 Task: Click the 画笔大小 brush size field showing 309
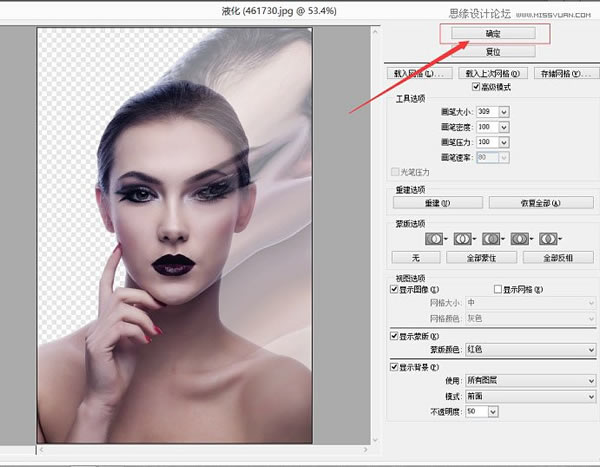click(x=488, y=112)
